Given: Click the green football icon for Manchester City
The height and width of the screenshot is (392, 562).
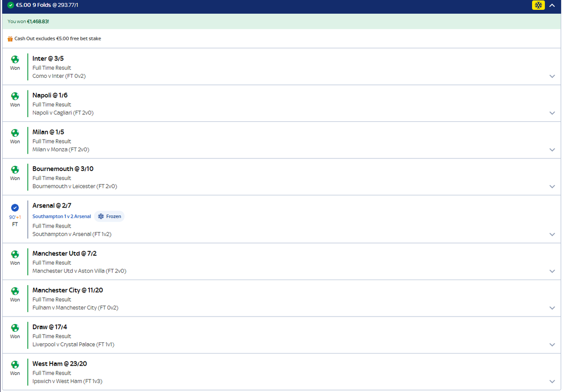Looking at the screenshot, I should tap(15, 291).
